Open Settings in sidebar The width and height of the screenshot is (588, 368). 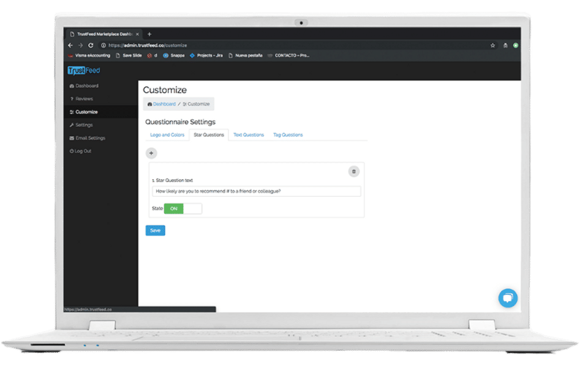(81, 125)
